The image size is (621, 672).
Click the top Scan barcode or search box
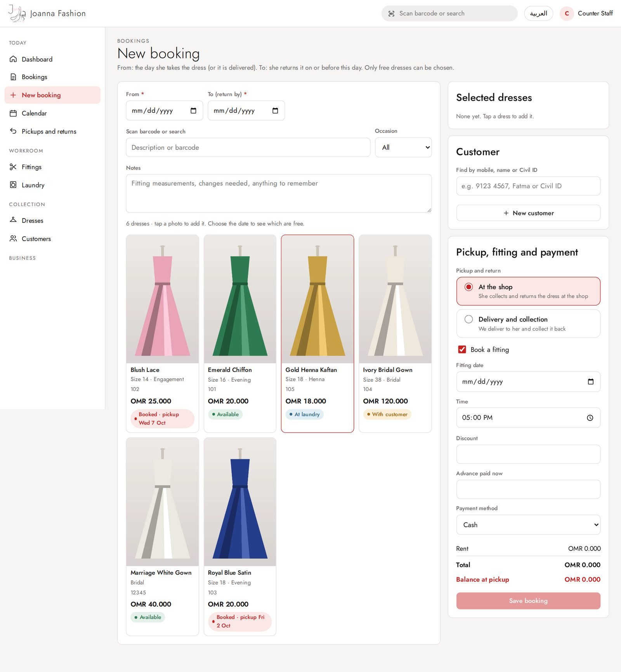(x=449, y=14)
